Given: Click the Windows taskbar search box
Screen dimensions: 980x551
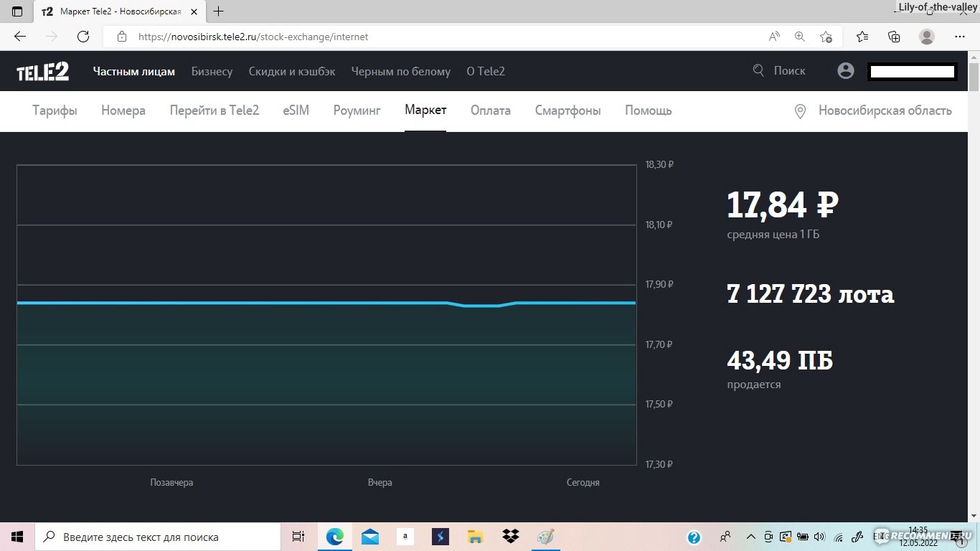Looking at the screenshot, I should (x=158, y=537).
